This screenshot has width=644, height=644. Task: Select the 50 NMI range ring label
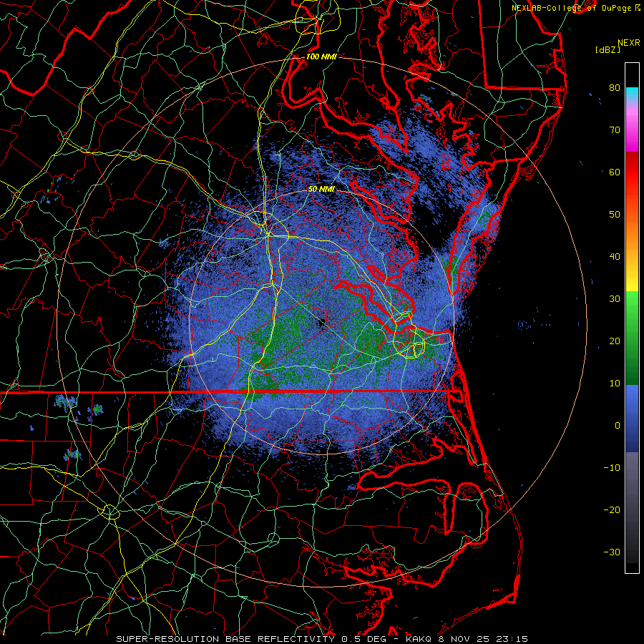tap(321, 189)
